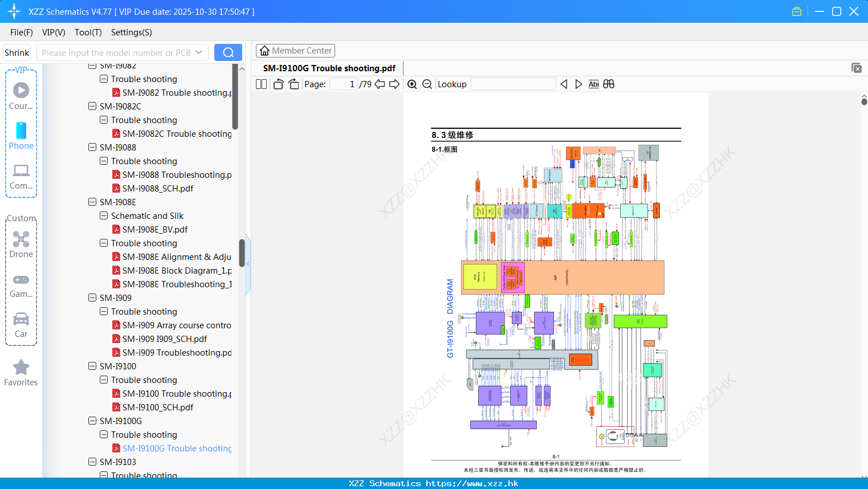
Task: Click the Lookup text field
Action: [513, 84]
